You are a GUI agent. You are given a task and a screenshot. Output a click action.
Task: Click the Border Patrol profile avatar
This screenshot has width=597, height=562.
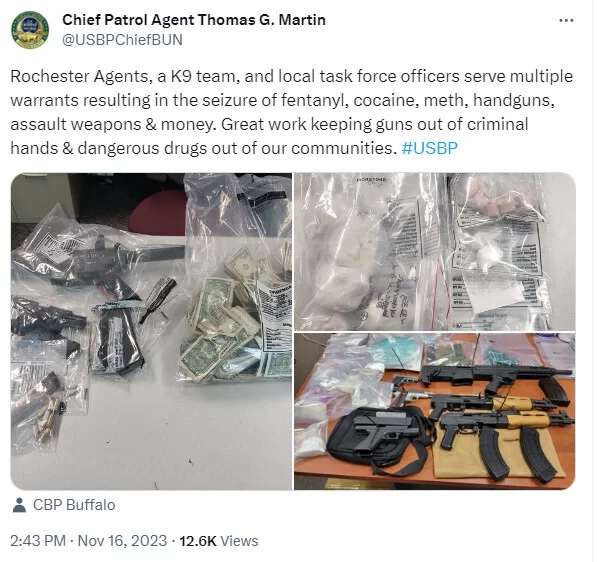[x=30, y=30]
